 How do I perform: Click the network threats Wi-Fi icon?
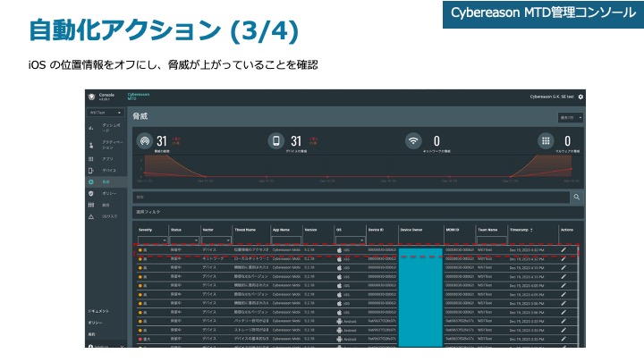point(413,141)
